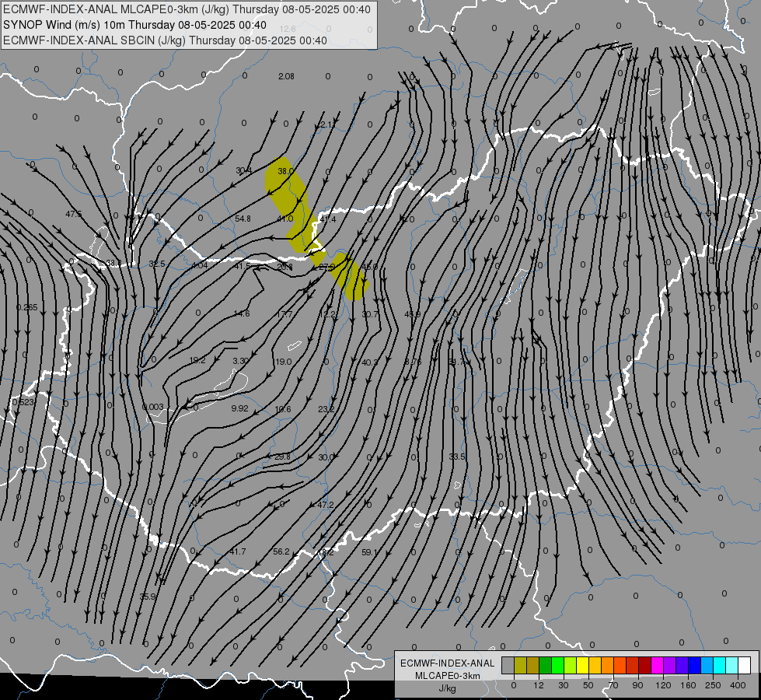Image resolution: width=761 pixels, height=700 pixels.
Task: Click the map value 47.5
Action: (x=74, y=214)
